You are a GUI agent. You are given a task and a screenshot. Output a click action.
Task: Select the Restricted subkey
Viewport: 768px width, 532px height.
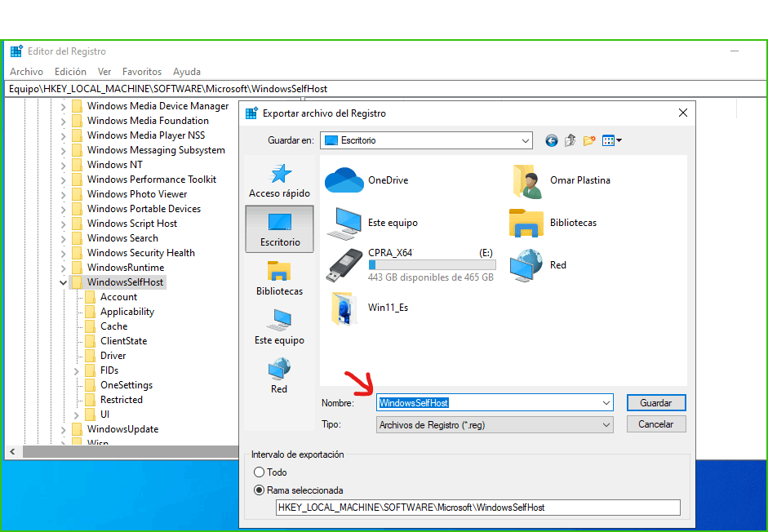point(122,400)
